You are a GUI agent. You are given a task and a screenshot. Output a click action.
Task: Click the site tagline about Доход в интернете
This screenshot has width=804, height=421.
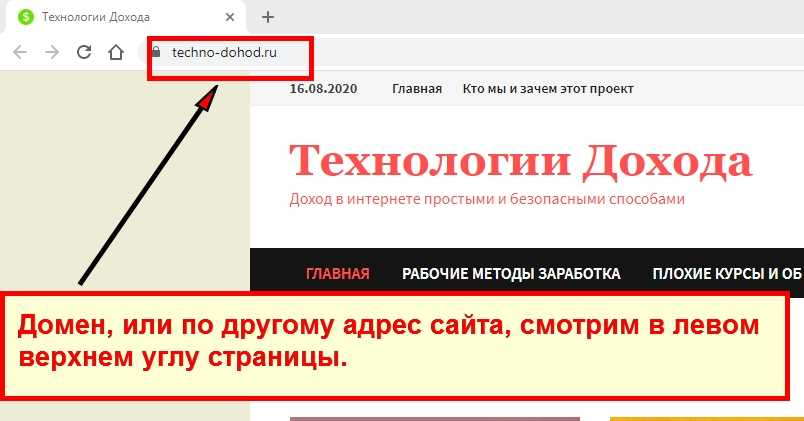487,199
